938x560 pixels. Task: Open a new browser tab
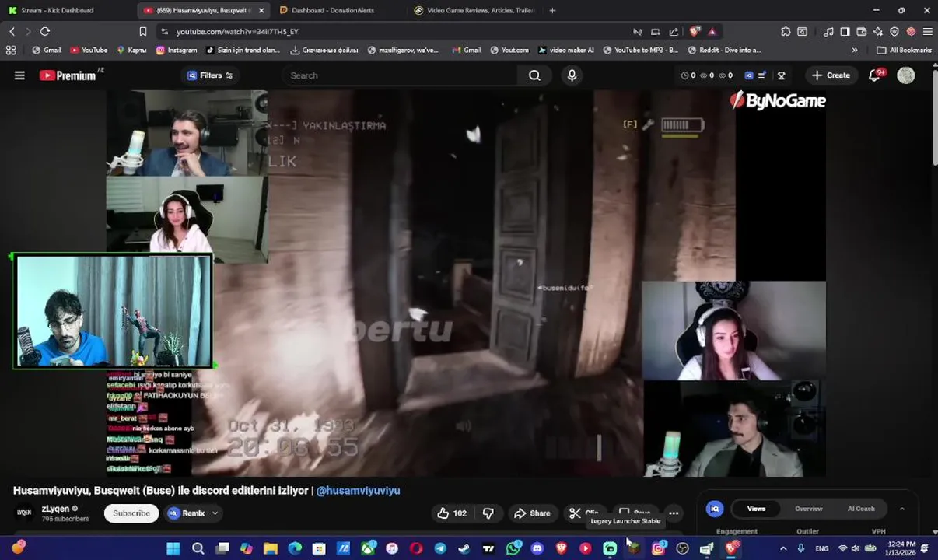tap(552, 10)
